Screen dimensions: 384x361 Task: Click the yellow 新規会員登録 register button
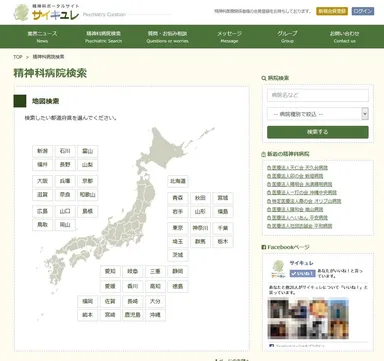332,11
